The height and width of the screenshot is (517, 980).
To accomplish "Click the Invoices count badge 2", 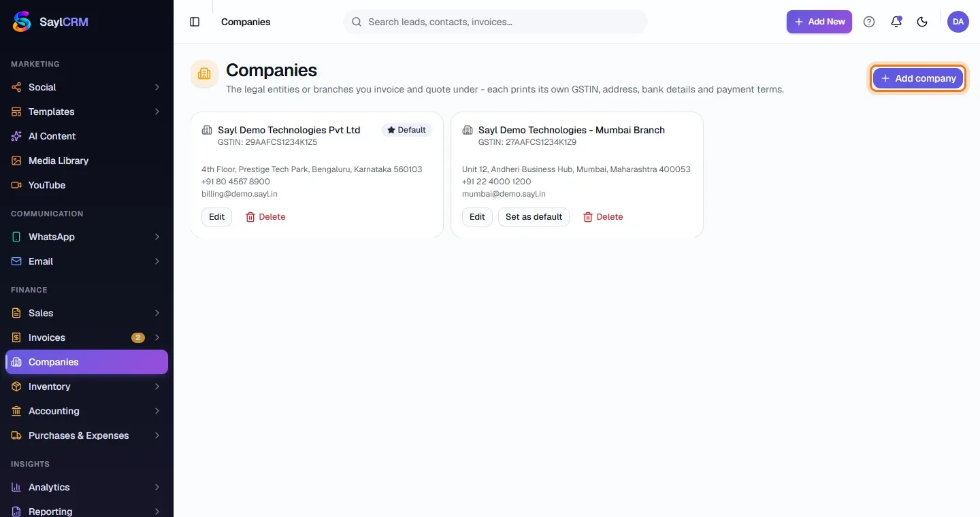I will pos(138,337).
